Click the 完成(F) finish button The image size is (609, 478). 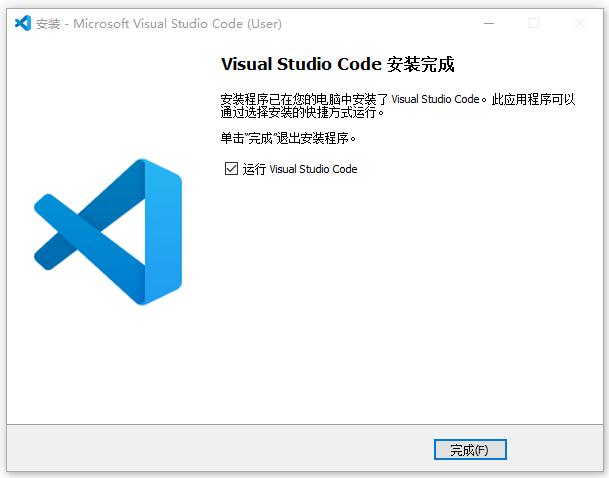coord(470,450)
